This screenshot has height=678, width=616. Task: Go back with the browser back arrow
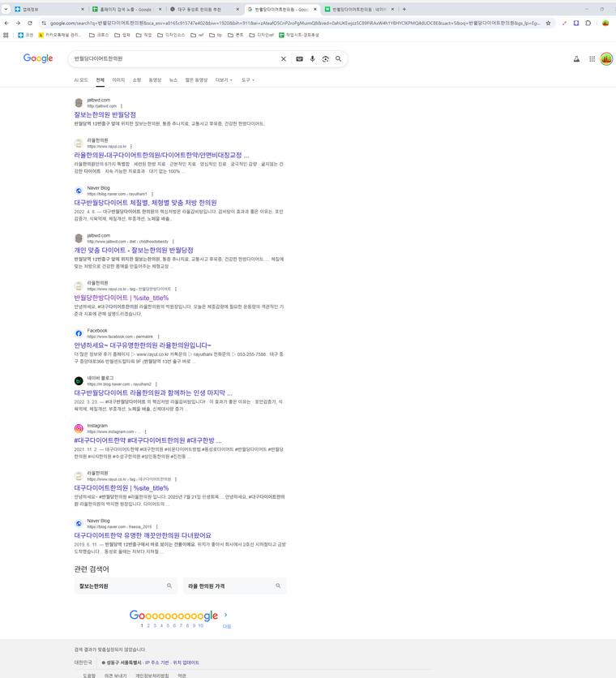pos(6,23)
